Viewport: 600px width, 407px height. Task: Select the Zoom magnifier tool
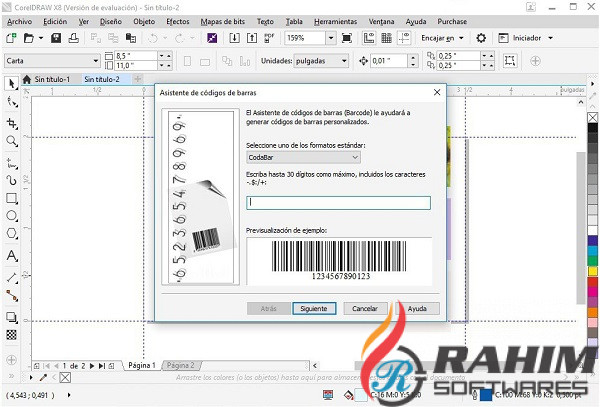[11, 141]
